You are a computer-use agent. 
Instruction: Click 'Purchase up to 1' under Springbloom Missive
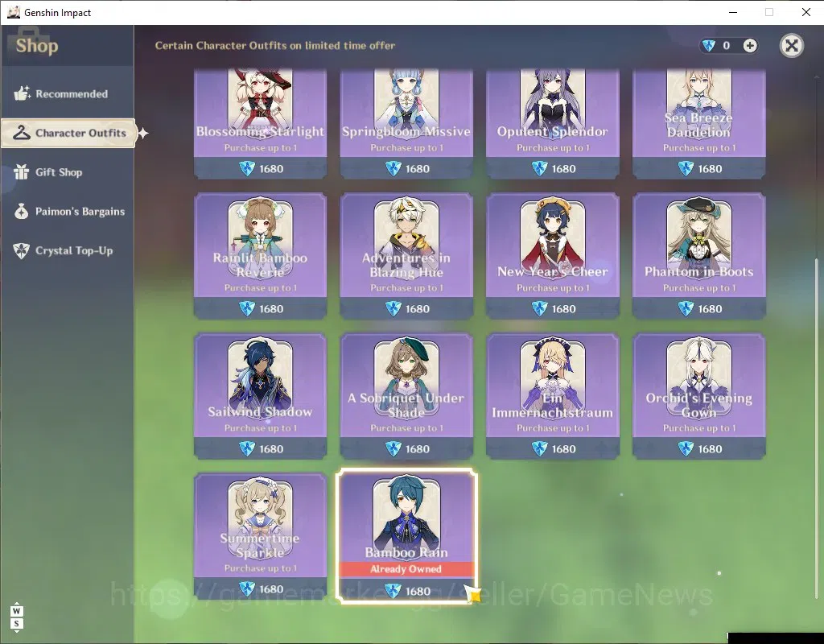(x=406, y=148)
